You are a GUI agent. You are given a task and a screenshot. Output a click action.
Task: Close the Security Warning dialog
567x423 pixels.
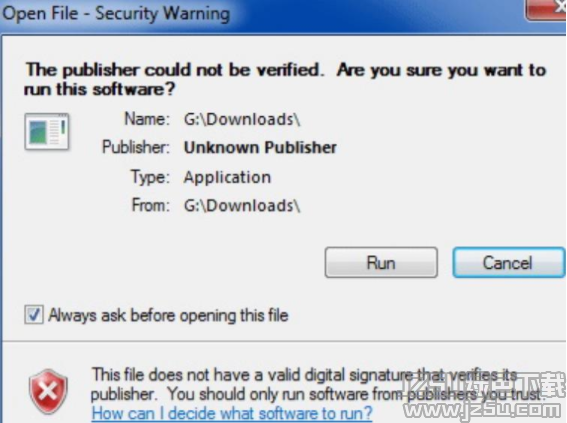546,9
